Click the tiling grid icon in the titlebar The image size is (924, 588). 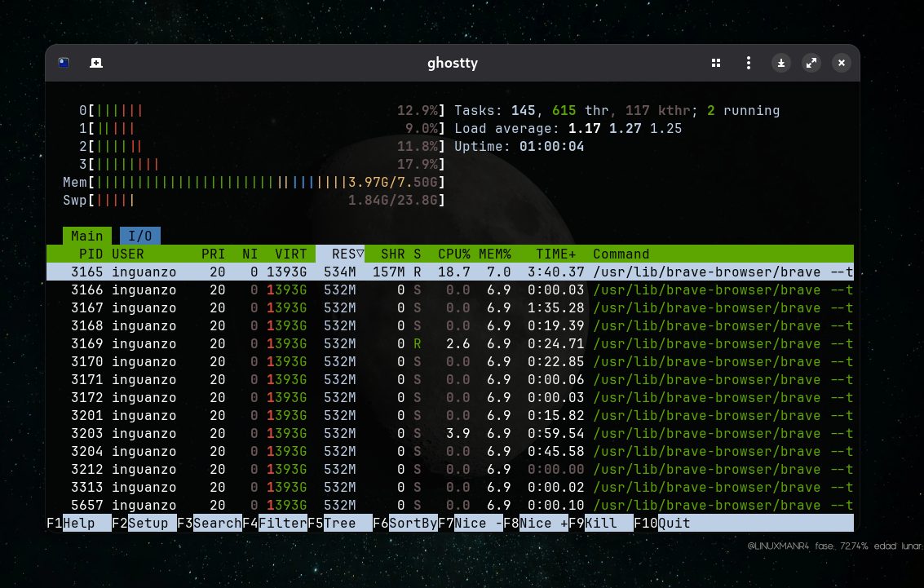tap(716, 63)
